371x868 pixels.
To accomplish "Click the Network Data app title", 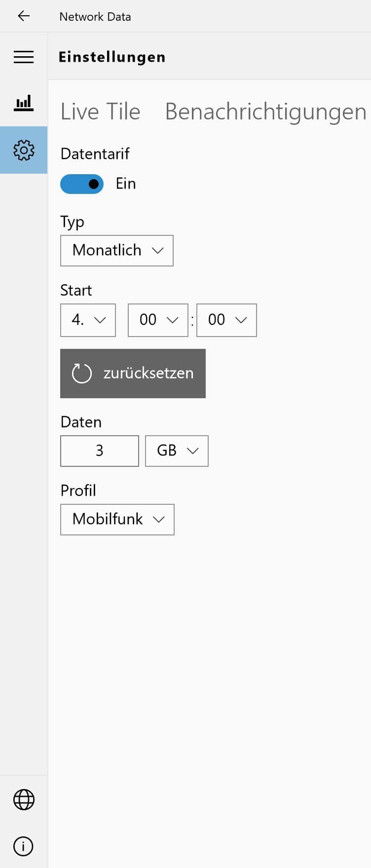I will click(95, 17).
